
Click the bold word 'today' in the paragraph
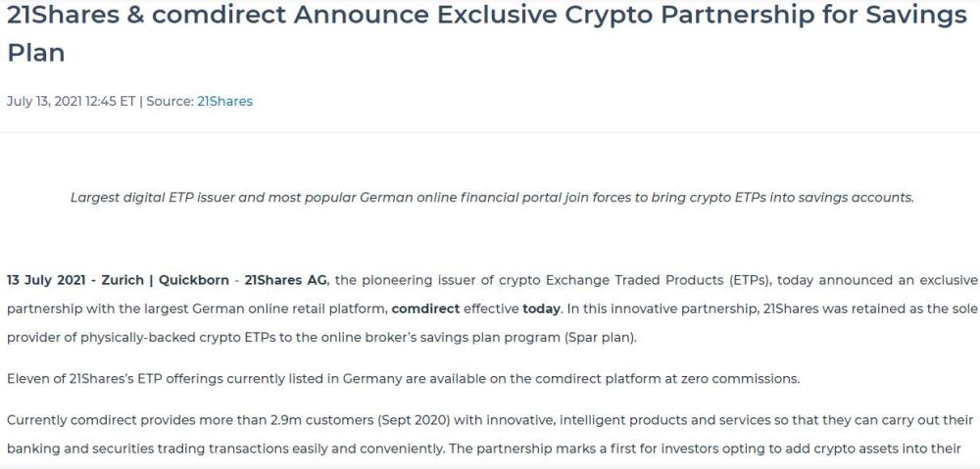[542, 308]
